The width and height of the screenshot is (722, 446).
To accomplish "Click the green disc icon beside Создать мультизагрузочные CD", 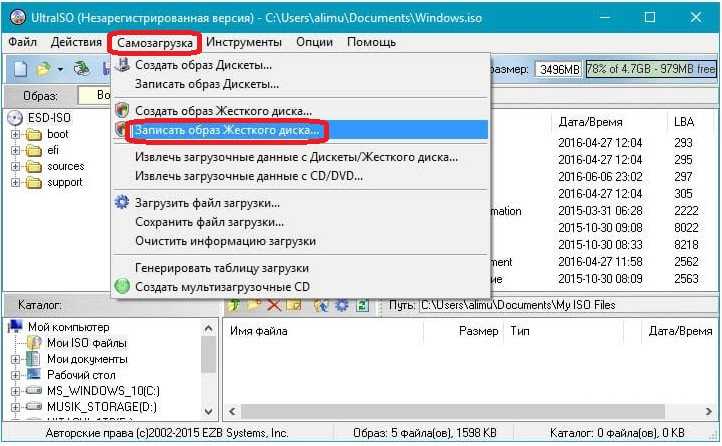I will pos(122,286).
